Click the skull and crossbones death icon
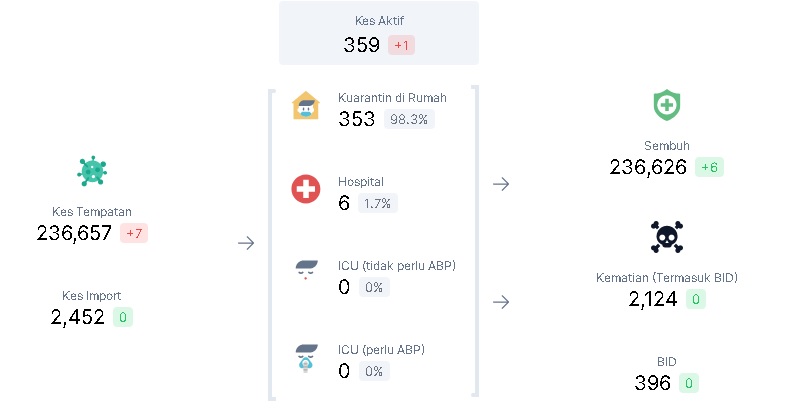The height and width of the screenshot is (412, 793). pyautogui.click(x=666, y=237)
